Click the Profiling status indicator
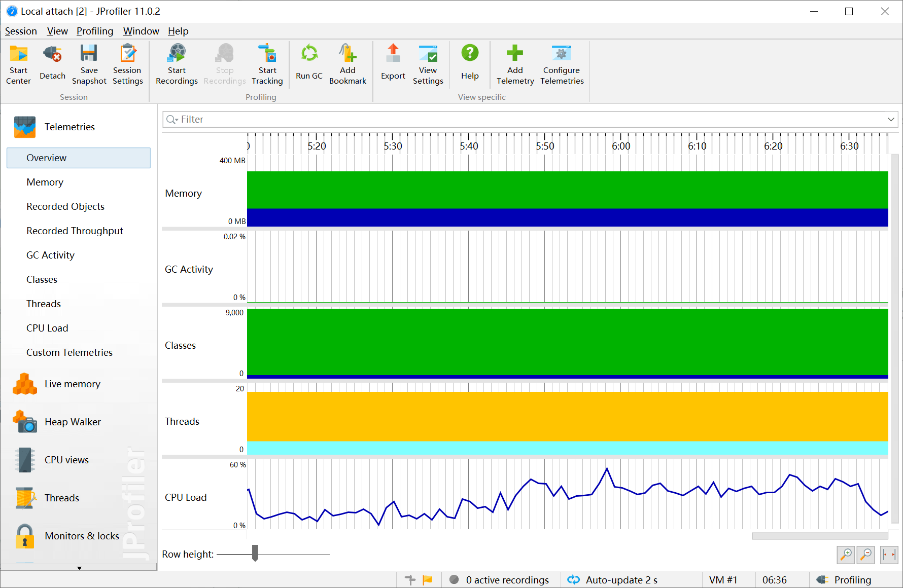The image size is (903, 588). [x=845, y=580]
